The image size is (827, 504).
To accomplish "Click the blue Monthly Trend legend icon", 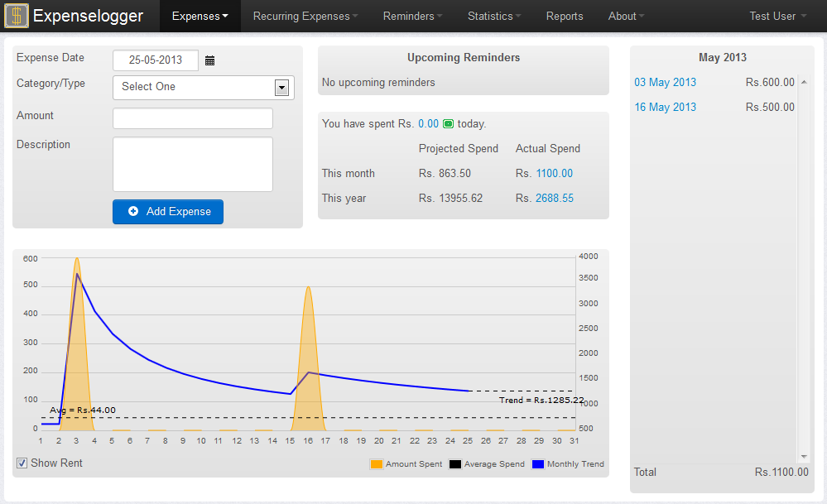I will pyautogui.click(x=538, y=464).
